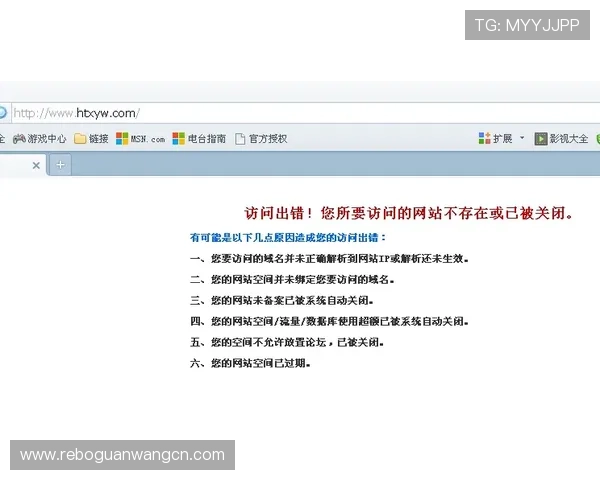Open the 游戏中心 bookmark

click(39, 139)
